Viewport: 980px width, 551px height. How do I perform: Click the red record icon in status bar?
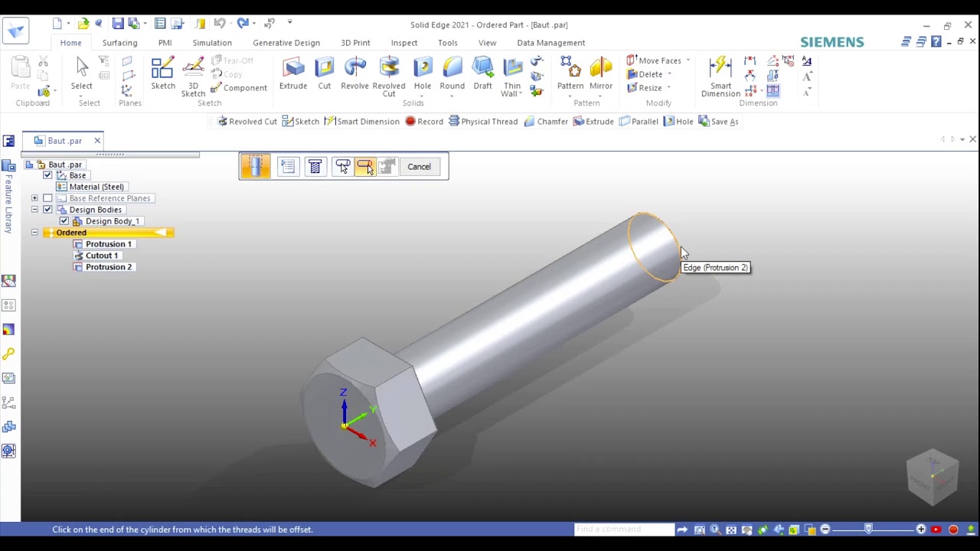953,530
